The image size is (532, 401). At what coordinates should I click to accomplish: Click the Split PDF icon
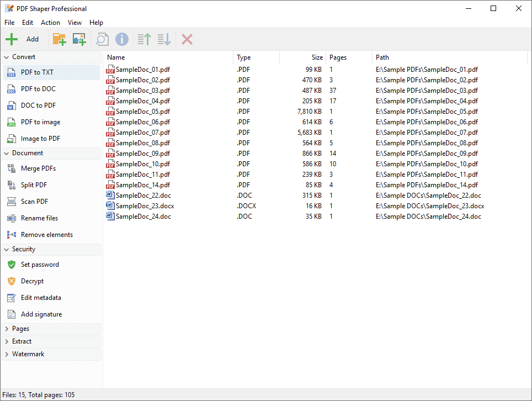12,185
